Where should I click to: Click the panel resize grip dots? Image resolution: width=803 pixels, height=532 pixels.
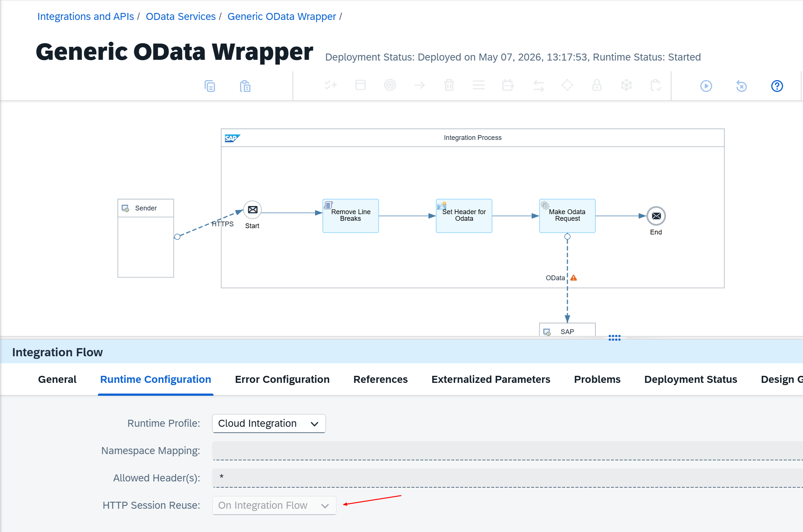(615, 338)
